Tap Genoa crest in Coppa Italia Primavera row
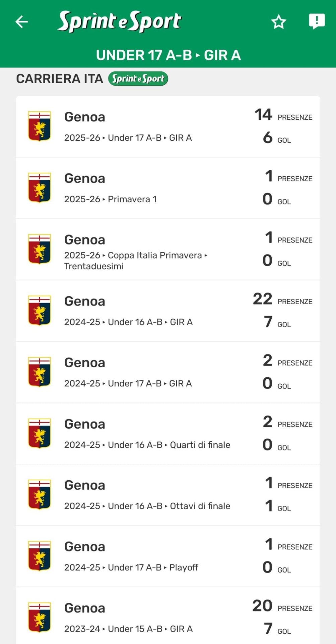The image size is (336, 644). coord(40,249)
